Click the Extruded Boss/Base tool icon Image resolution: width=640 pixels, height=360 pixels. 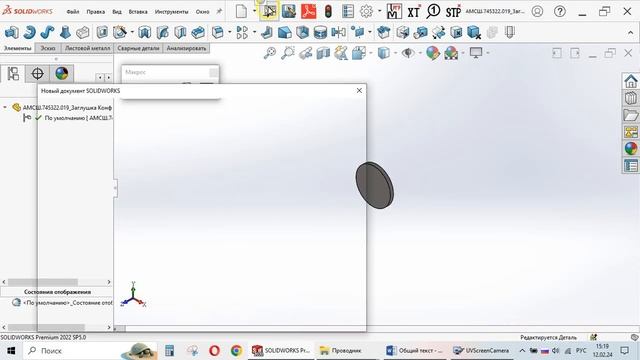[x=11, y=32]
